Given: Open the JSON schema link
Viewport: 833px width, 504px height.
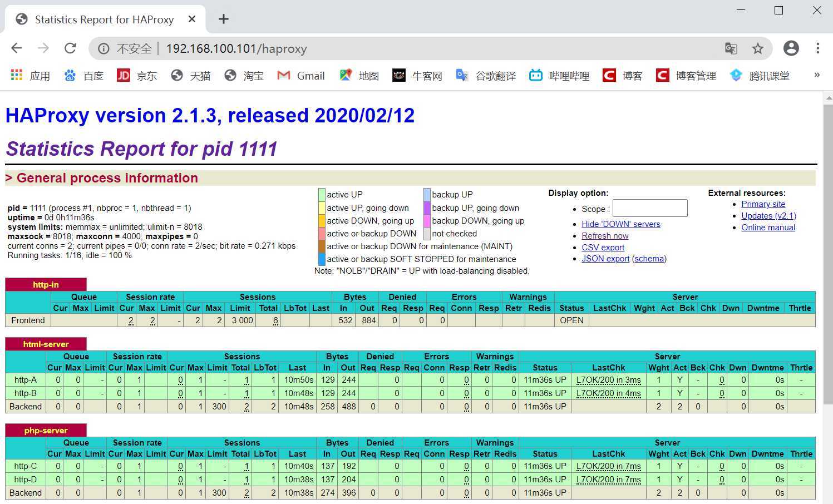Looking at the screenshot, I should [x=649, y=259].
